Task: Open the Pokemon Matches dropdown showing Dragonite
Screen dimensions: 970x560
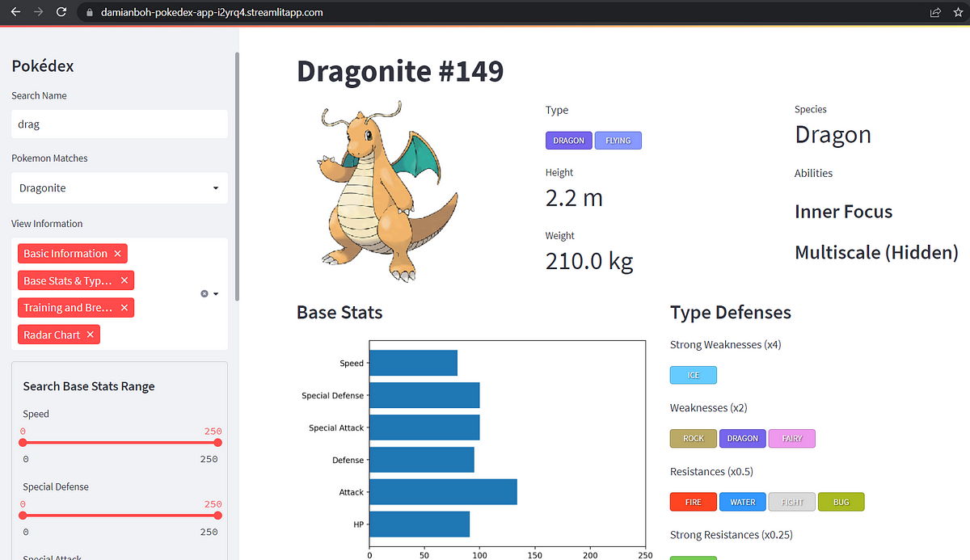Action: [x=120, y=187]
